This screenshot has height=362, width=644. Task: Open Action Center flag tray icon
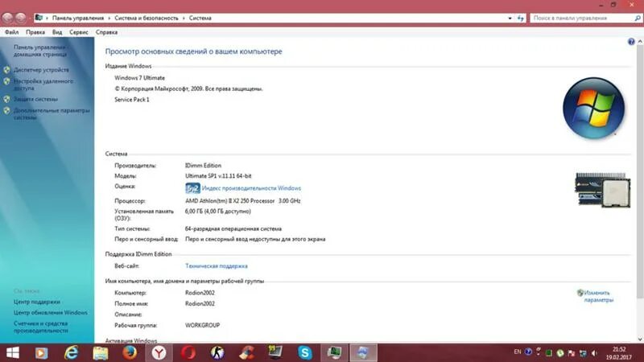tap(572, 353)
